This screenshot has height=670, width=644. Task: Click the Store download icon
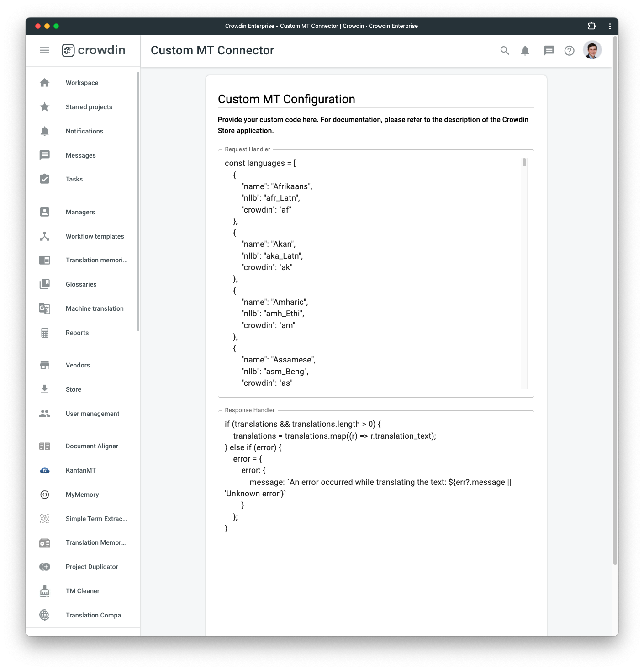[45, 389]
